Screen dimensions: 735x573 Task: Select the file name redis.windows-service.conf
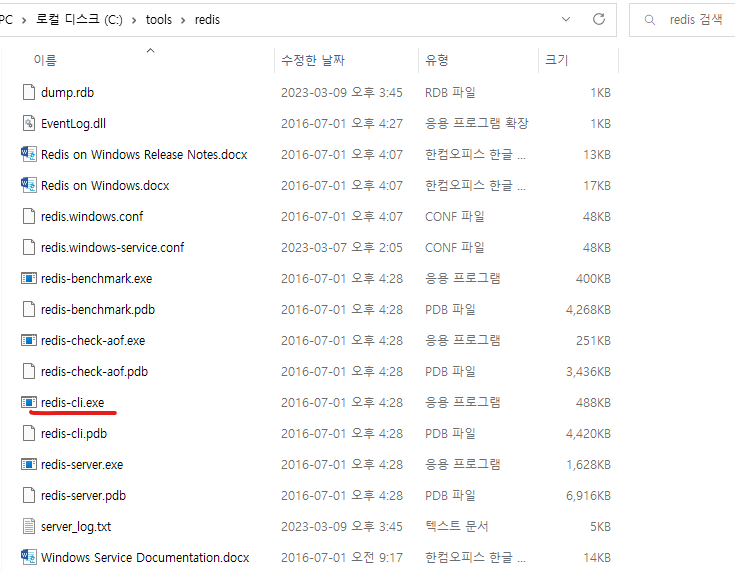[x=112, y=247]
